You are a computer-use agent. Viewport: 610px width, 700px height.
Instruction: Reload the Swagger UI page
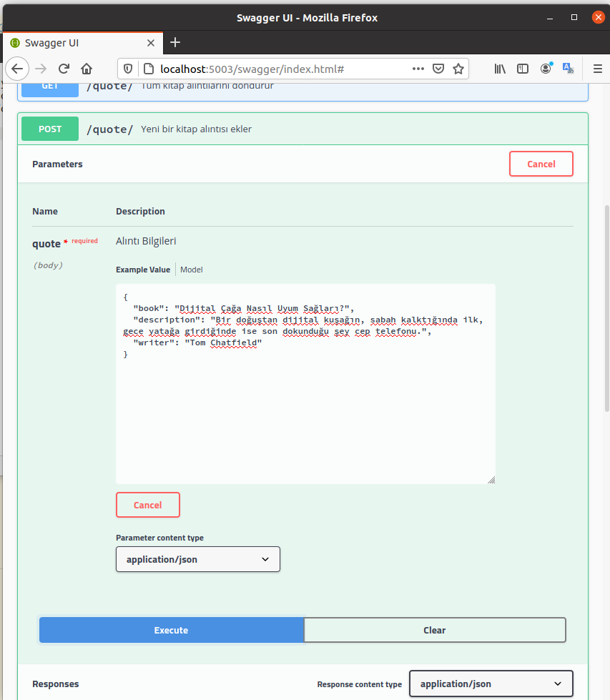[x=64, y=69]
